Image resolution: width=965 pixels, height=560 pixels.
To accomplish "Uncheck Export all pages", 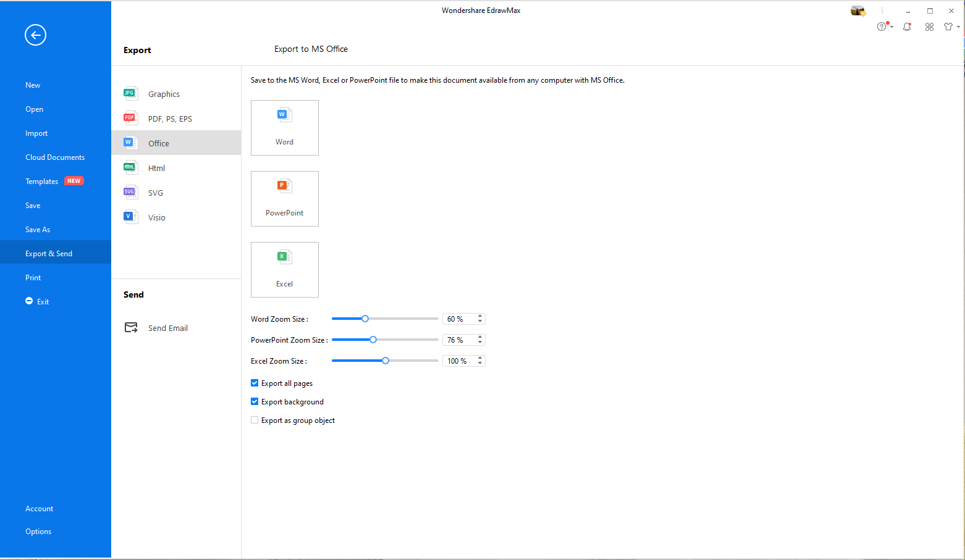I will [x=255, y=383].
